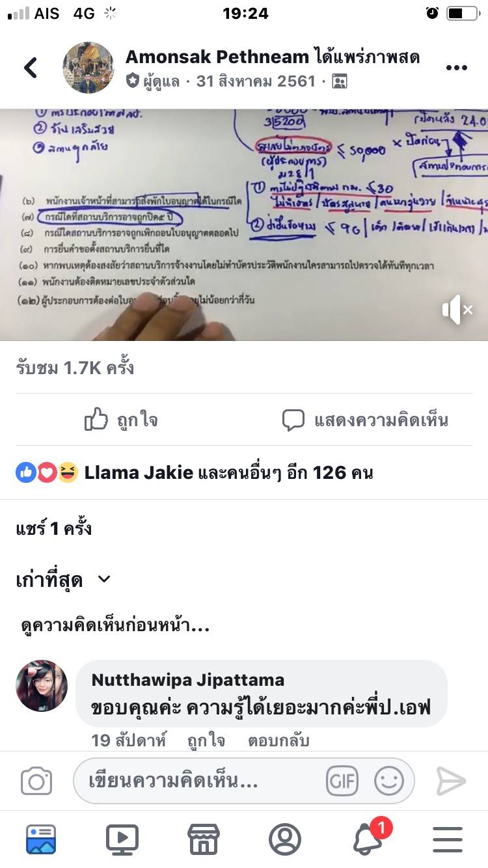
Task: Open the profile tab icon
Action: click(285, 839)
